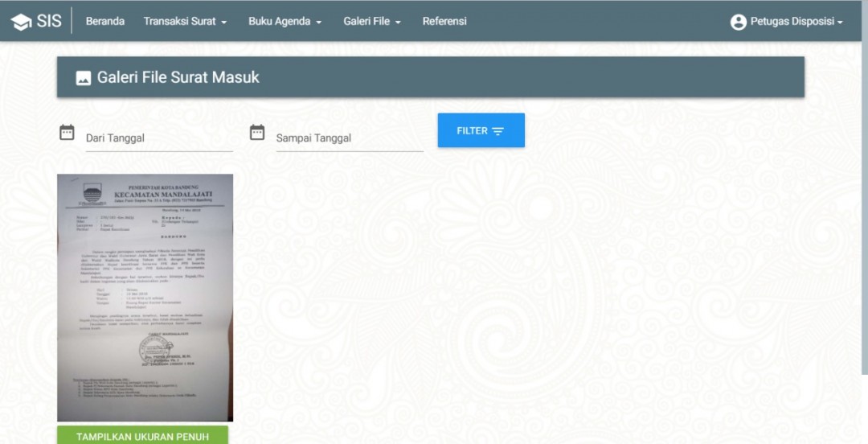Image resolution: width=868 pixels, height=444 pixels.
Task: Apply the date FILTER button
Action: click(x=481, y=130)
